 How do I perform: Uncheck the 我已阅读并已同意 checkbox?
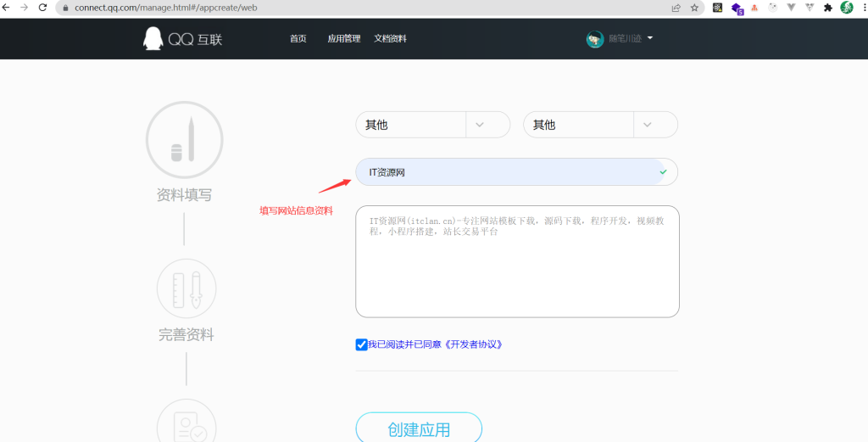click(x=361, y=344)
